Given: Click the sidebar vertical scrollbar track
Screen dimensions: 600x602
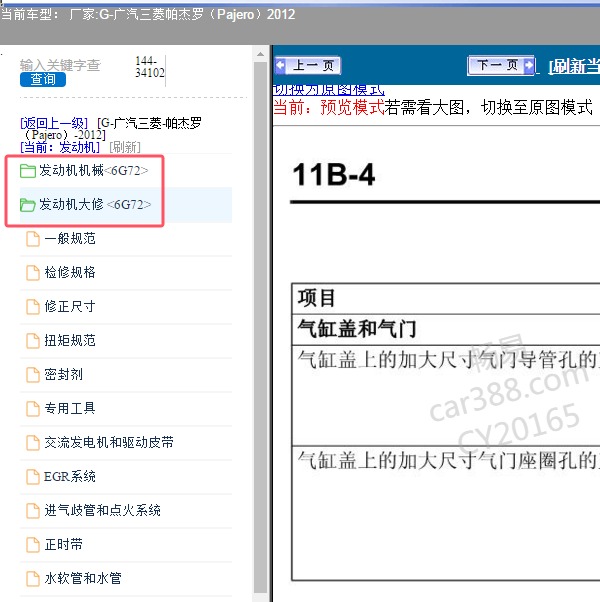Looking at the screenshot, I should [261, 326].
